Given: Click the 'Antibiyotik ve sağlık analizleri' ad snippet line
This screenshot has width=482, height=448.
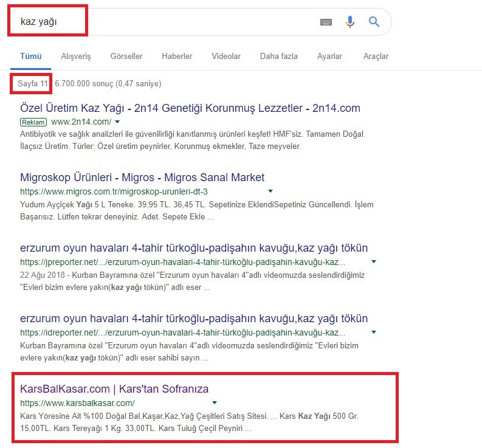Looking at the screenshot, I should (x=193, y=134).
